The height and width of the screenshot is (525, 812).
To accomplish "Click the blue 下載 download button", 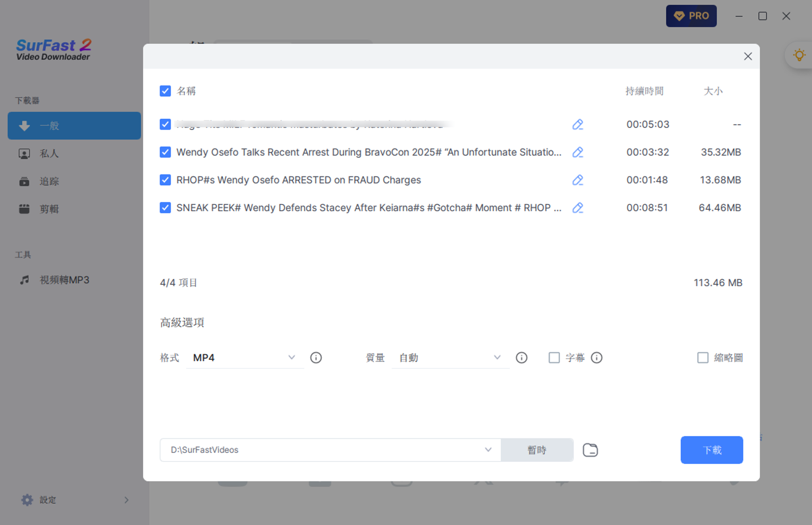I will point(711,450).
